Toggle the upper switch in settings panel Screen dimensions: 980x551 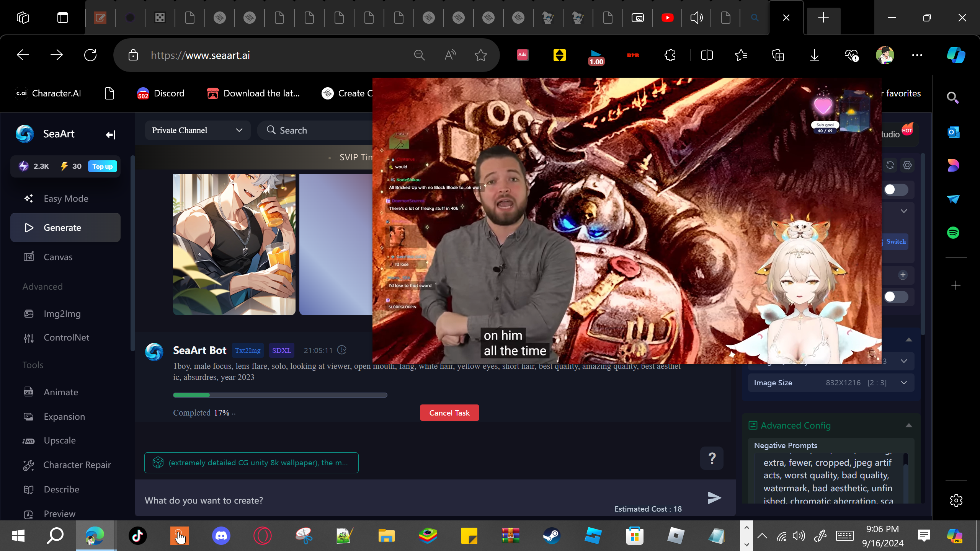tap(896, 190)
